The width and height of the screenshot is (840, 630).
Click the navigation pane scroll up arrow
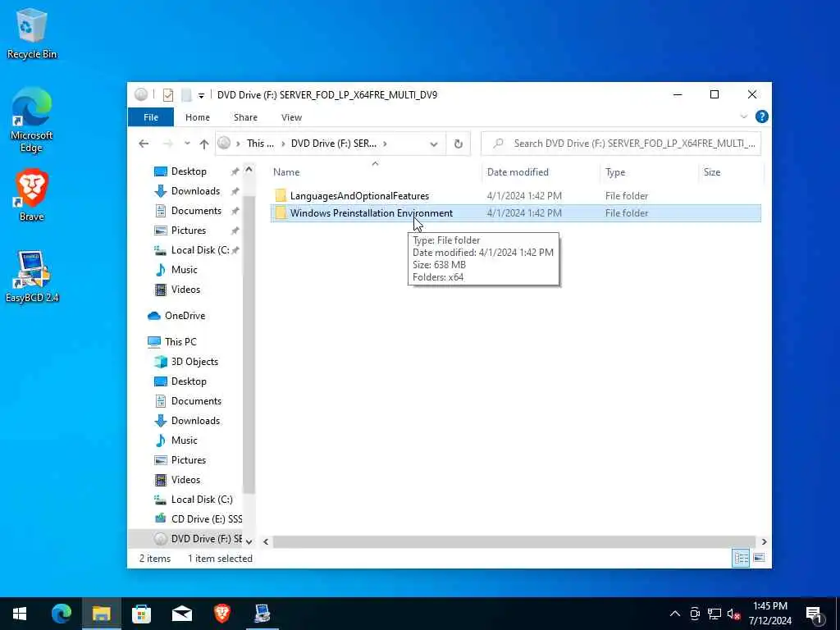pos(249,169)
